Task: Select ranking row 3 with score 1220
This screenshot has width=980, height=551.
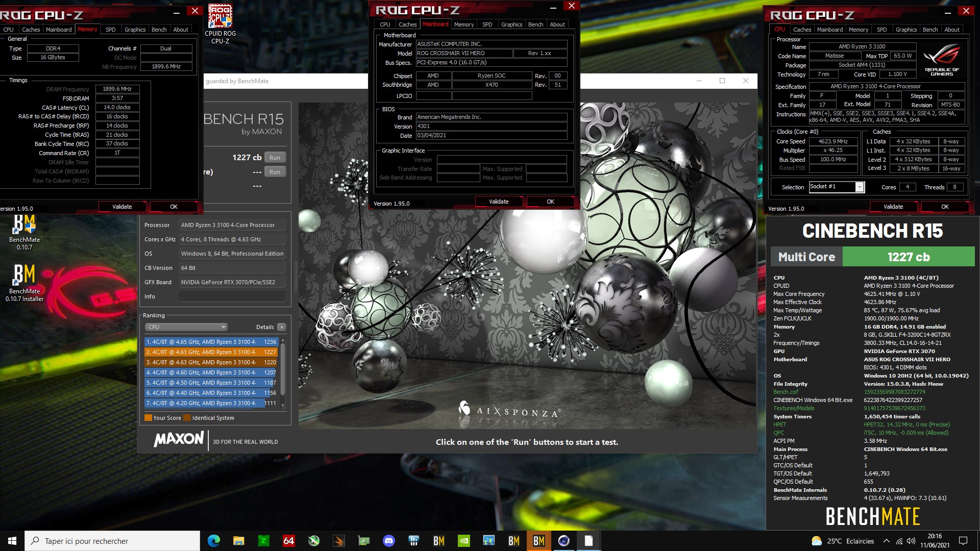Action: point(211,362)
